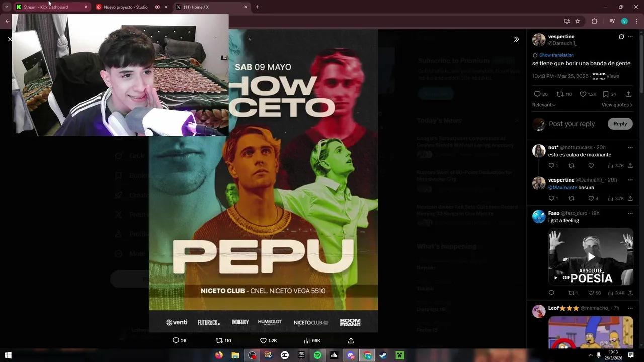Close the Nuevo proyecto - Studio tab
644x362 pixels.
point(166,7)
